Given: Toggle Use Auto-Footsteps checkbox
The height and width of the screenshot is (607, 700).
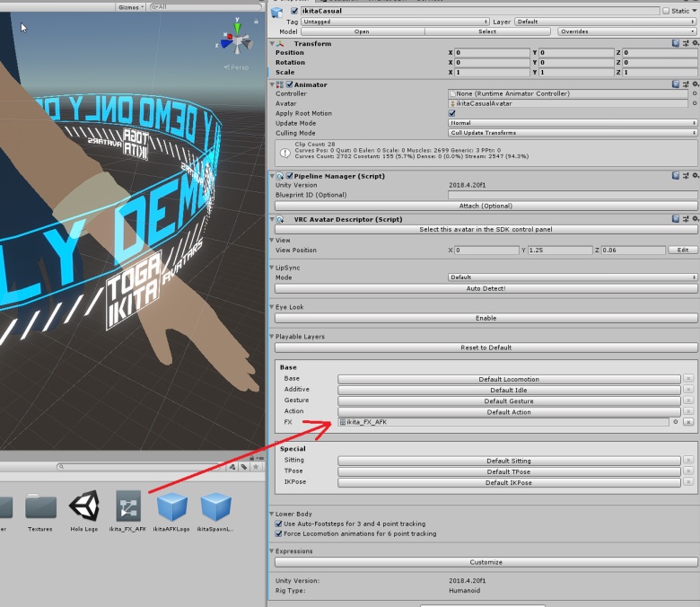Looking at the screenshot, I should (278, 523).
